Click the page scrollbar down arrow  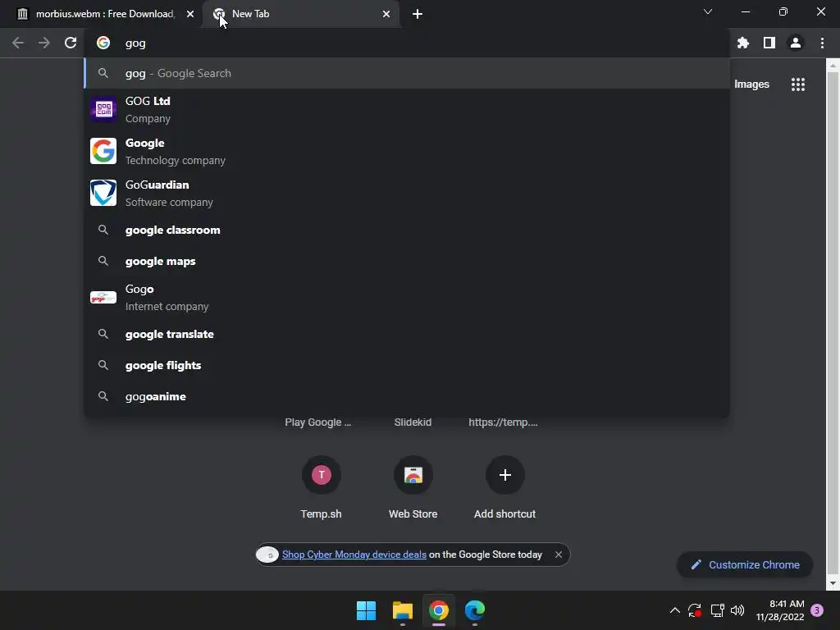tap(832, 583)
